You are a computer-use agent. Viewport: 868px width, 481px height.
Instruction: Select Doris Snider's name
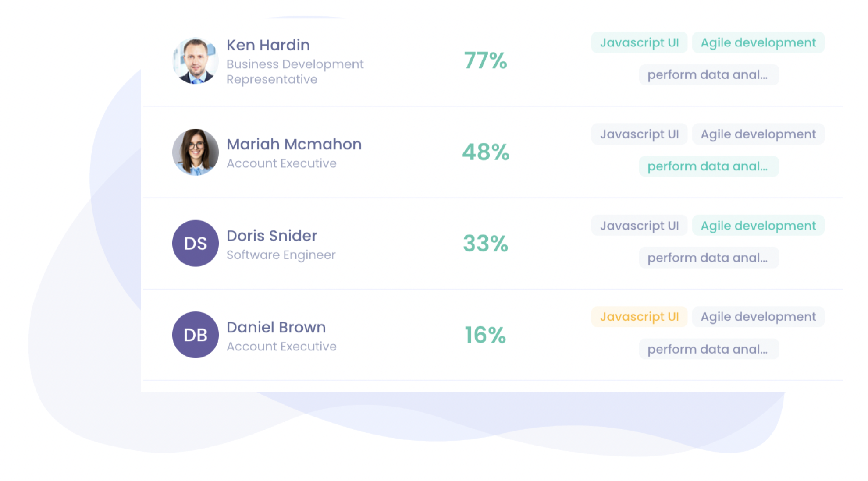point(272,236)
